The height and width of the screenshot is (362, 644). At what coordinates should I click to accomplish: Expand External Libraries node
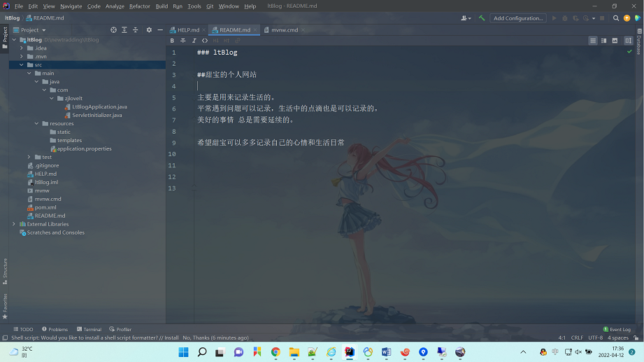coord(14,224)
